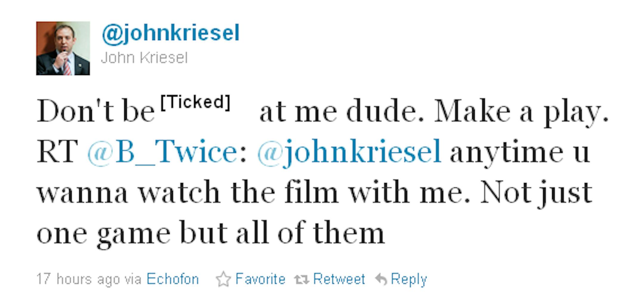644x301 pixels.
Task: Click the "one game but all of them" line
Action: (210, 234)
